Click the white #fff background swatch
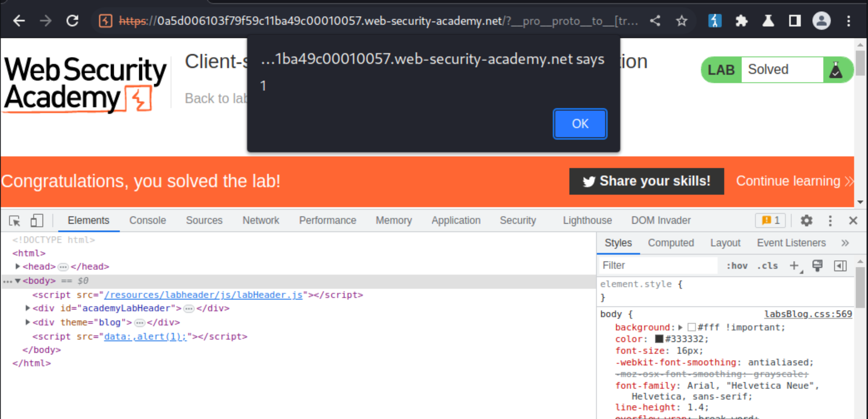Image resolution: width=868 pixels, height=419 pixels. click(x=692, y=327)
